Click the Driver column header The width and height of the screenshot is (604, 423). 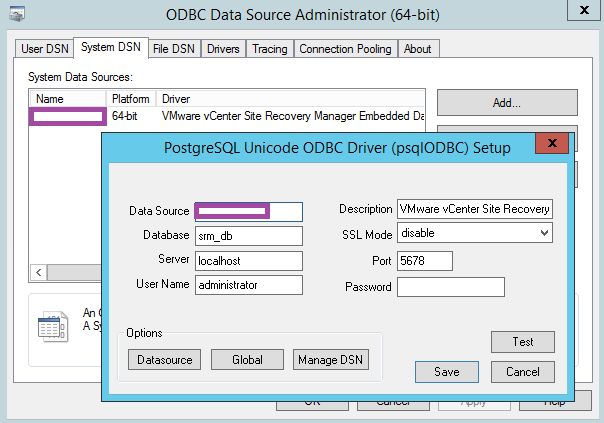pos(290,99)
